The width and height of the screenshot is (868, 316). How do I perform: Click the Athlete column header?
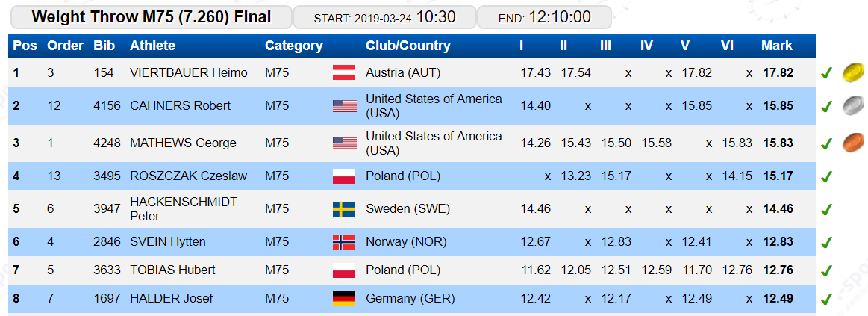pos(152,46)
